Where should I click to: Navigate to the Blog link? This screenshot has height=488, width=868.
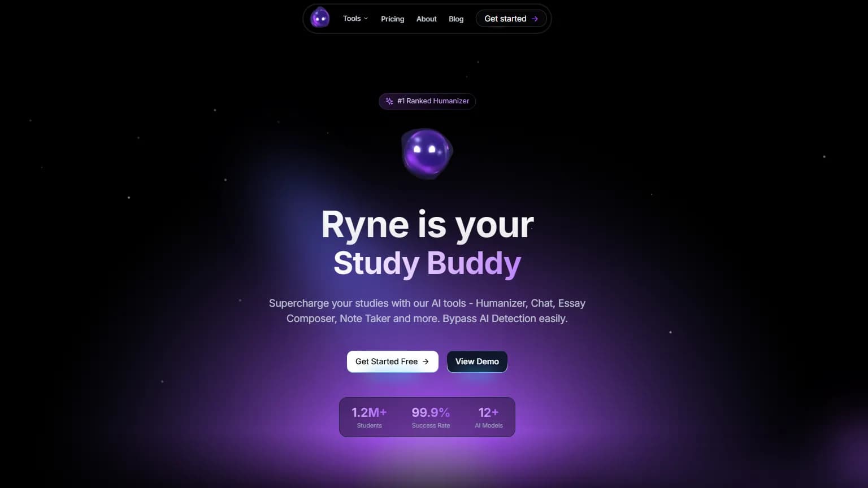[x=455, y=19]
